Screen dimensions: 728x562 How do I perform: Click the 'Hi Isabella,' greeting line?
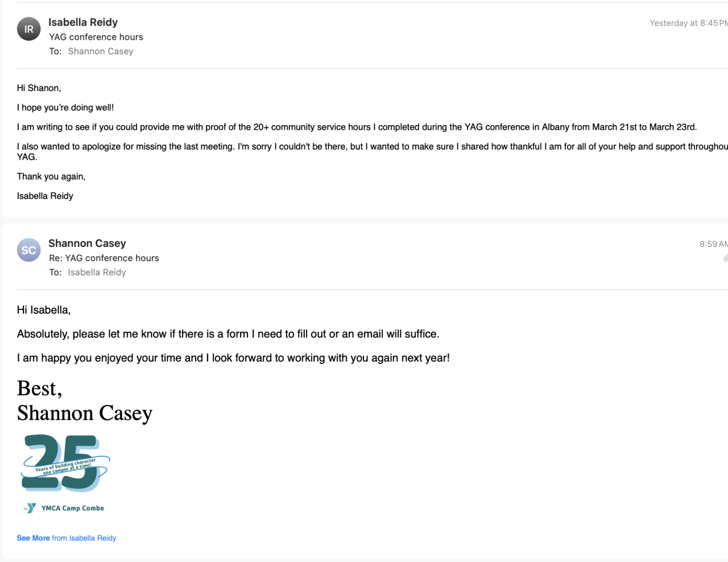pos(44,310)
